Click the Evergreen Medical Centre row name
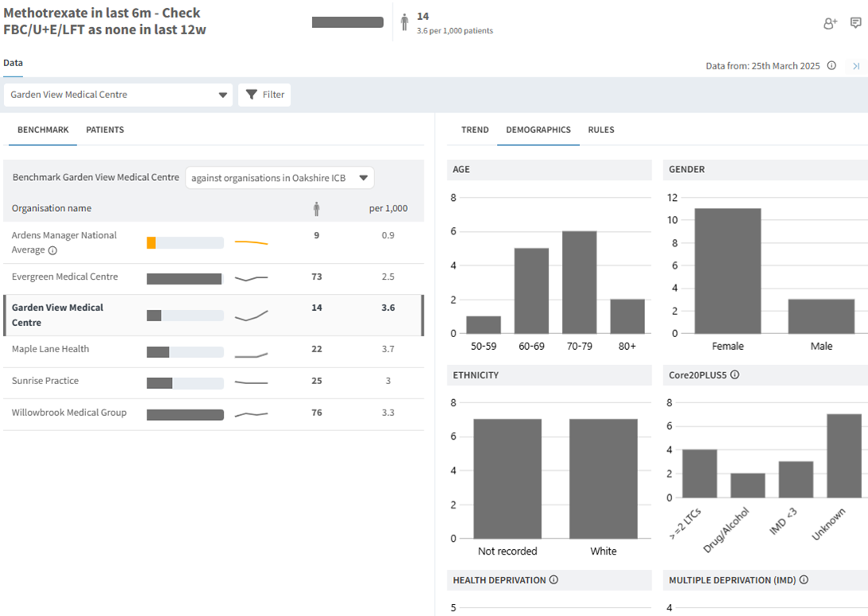 point(65,277)
